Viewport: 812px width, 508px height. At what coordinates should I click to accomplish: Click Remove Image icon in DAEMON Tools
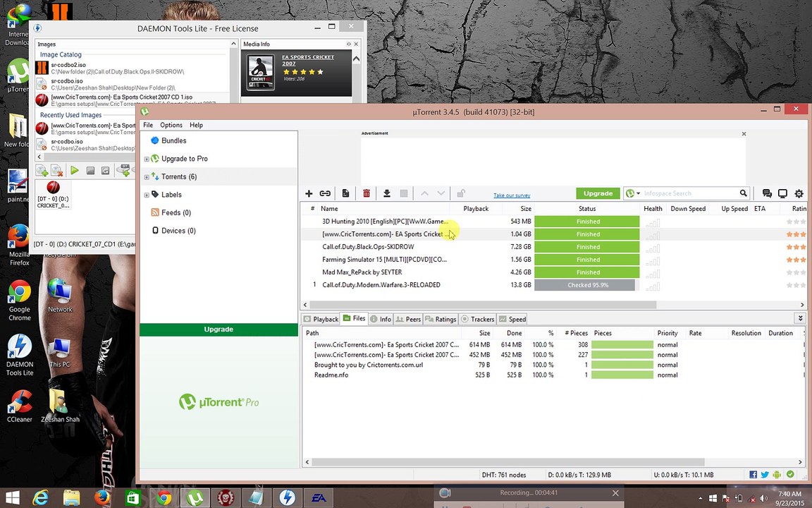[x=58, y=170]
